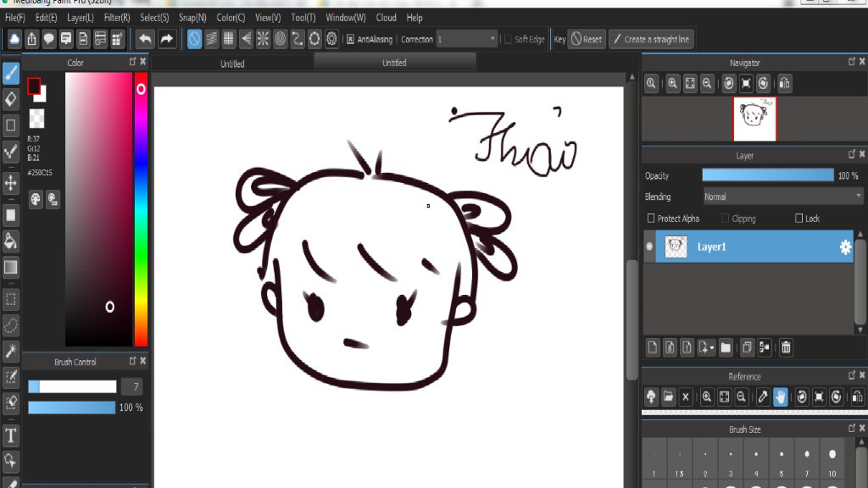The height and width of the screenshot is (488, 868).
Task: Undock the Navigator panel
Action: pyautogui.click(x=851, y=61)
